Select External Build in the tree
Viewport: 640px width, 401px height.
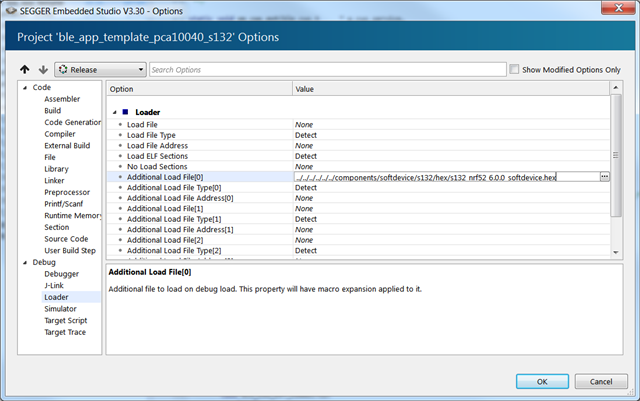(x=67, y=145)
